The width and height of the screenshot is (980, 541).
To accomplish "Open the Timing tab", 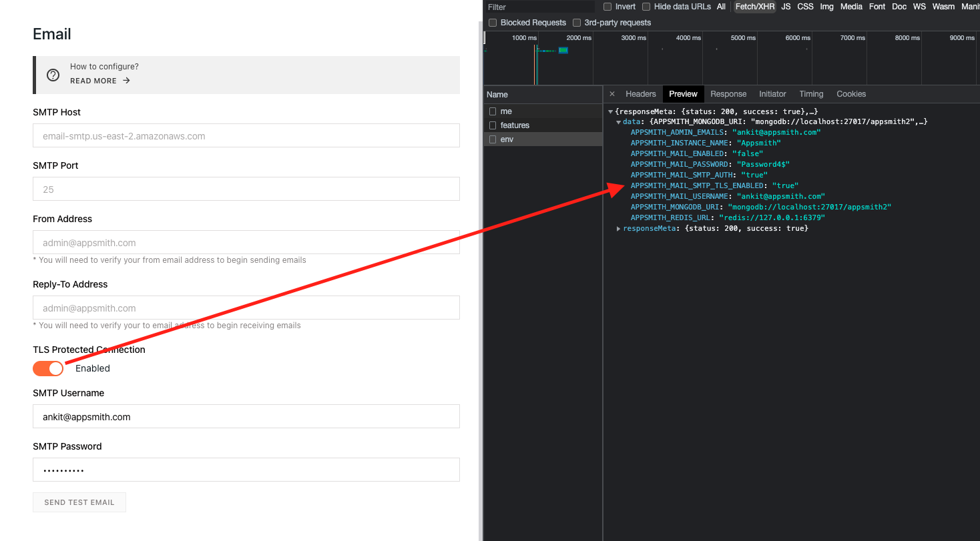I will [x=811, y=94].
